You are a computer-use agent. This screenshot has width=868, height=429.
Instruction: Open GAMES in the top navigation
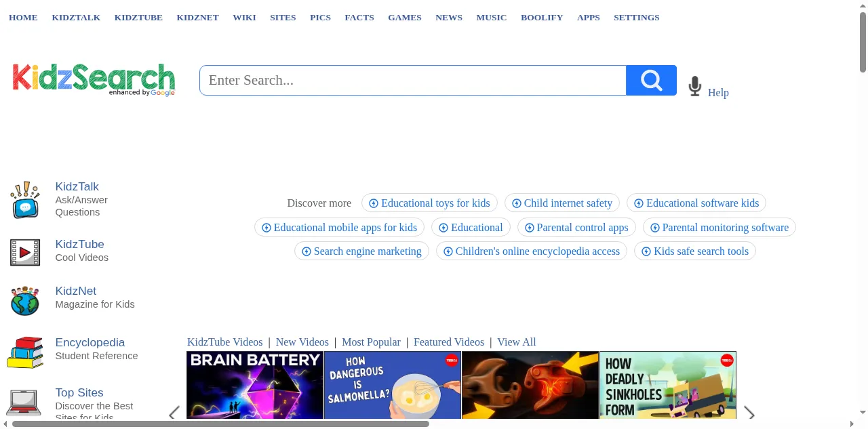click(405, 18)
